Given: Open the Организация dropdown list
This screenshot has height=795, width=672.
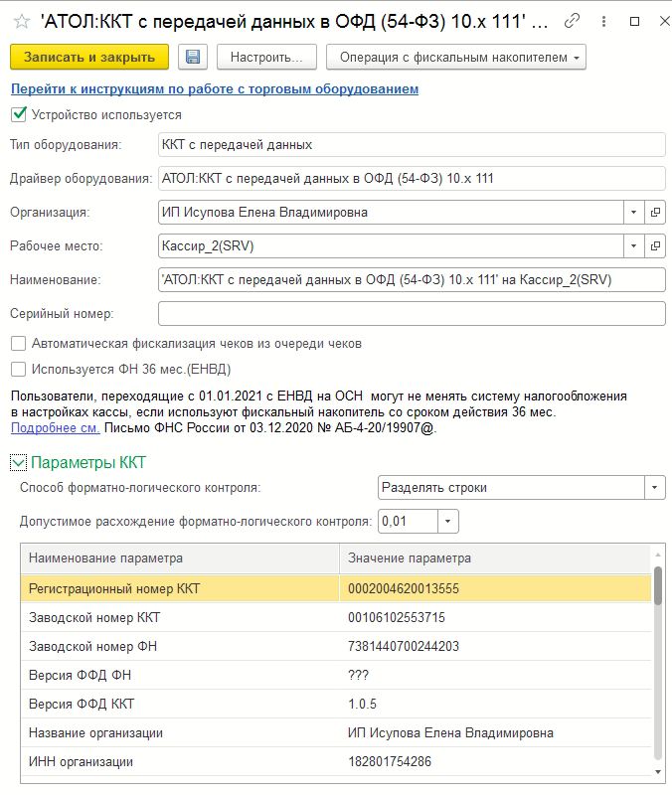Looking at the screenshot, I should tap(634, 212).
